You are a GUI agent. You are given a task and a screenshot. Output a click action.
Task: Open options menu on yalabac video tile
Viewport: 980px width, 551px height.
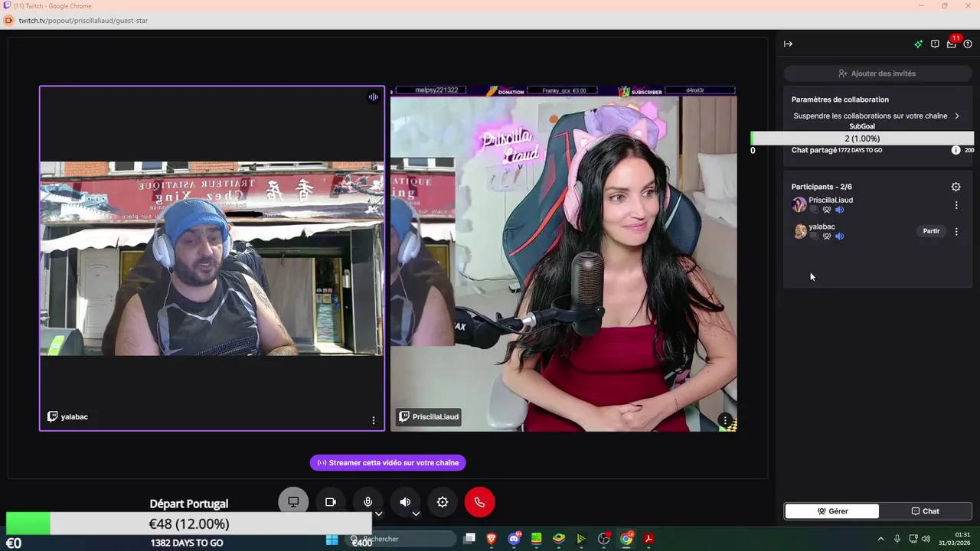374,420
